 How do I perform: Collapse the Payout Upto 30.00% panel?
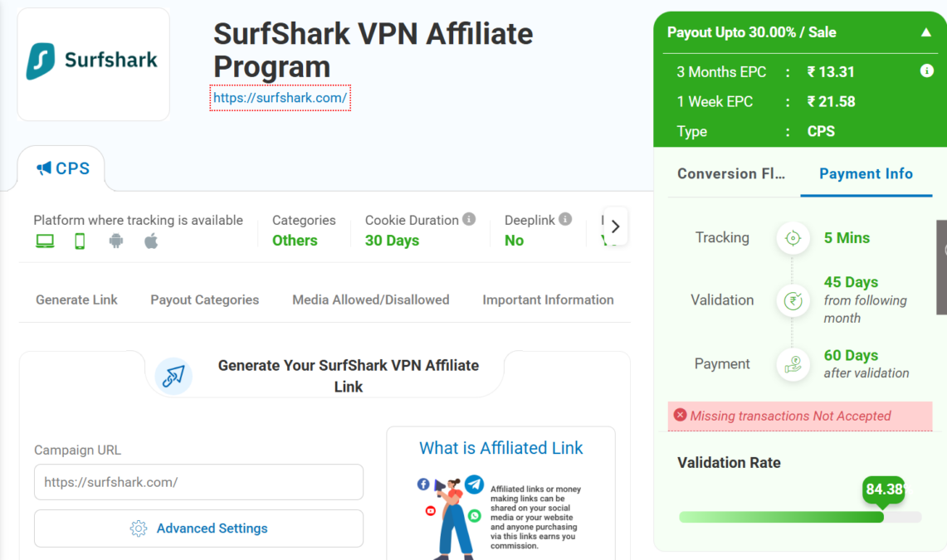[x=925, y=32]
